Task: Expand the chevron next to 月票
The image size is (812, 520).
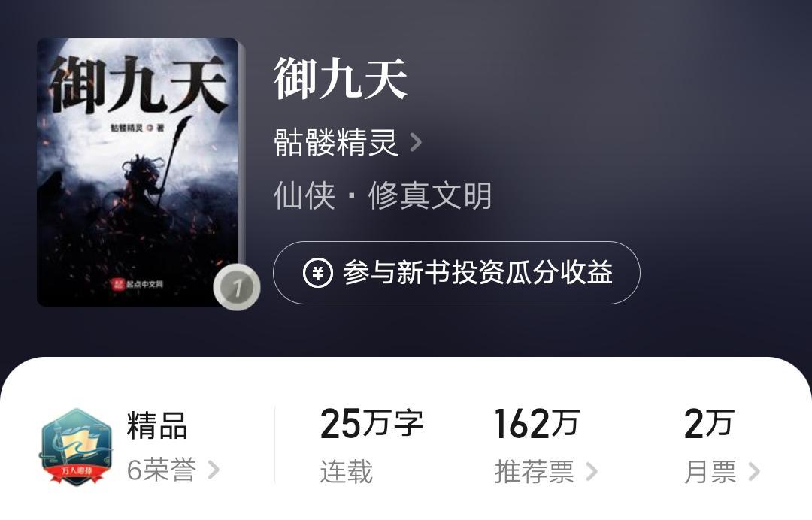Action: (x=754, y=472)
